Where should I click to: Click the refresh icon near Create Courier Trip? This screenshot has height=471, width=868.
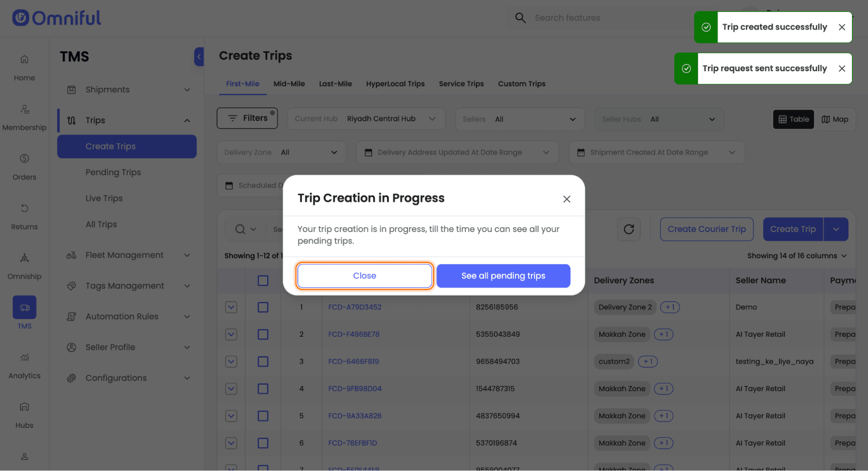(628, 229)
